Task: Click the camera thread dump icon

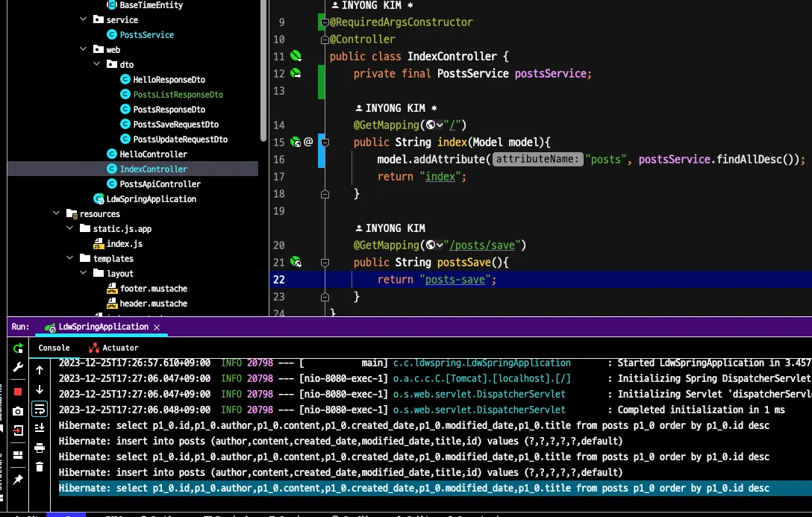Action: coord(18,411)
